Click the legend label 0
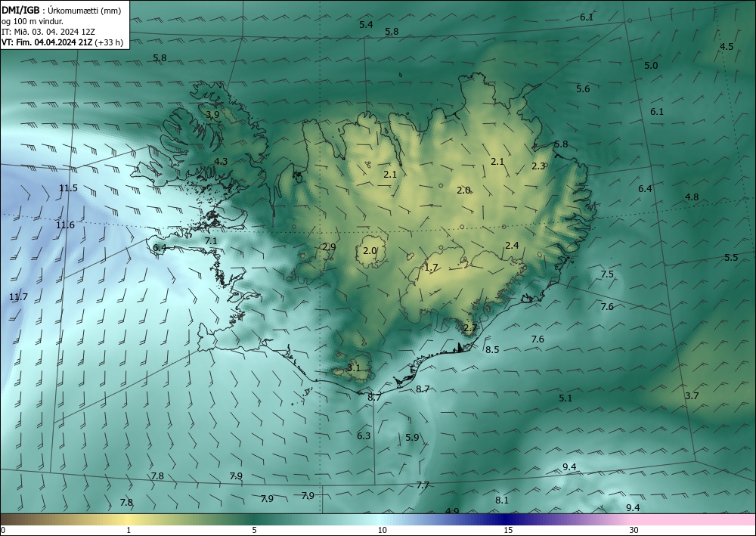Image resolution: width=756 pixels, height=536 pixels. pos(3,530)
